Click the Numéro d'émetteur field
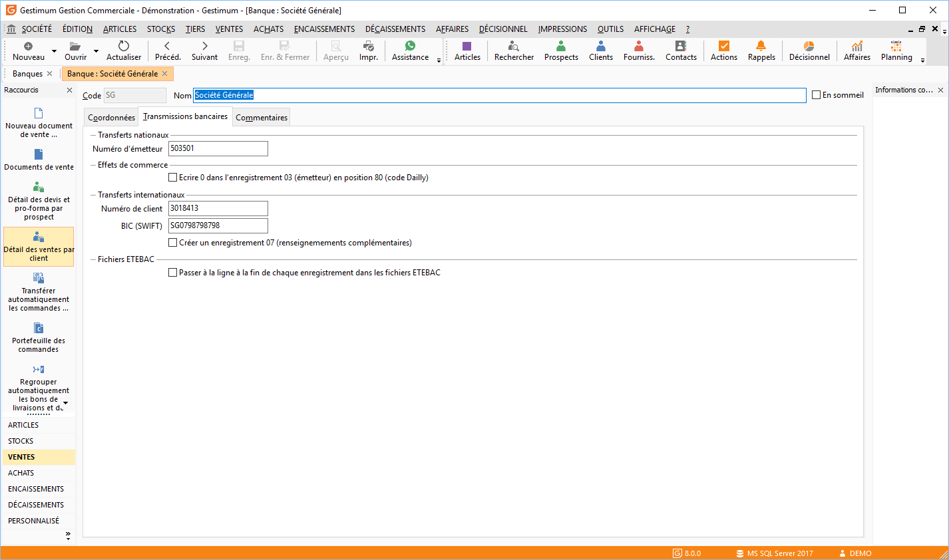 pyautogui.click(x=218, y=148)
